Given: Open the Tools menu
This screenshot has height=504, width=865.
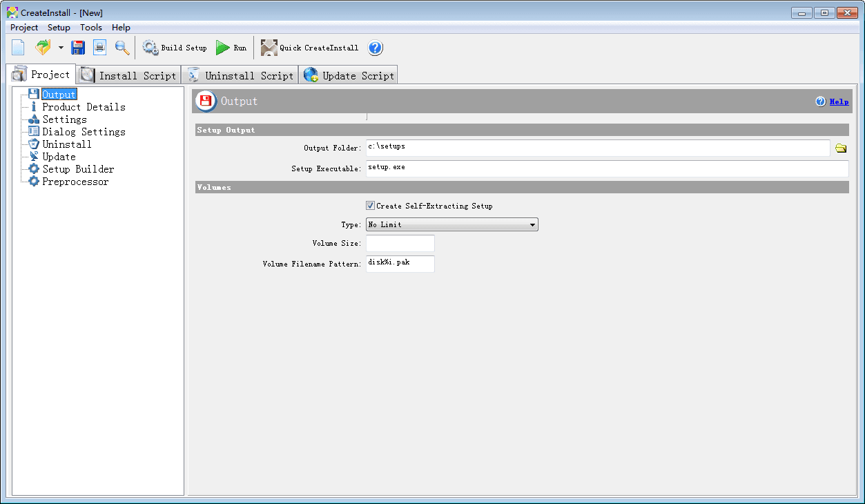Looking at the screenshot, I should [x=91, y=28].
